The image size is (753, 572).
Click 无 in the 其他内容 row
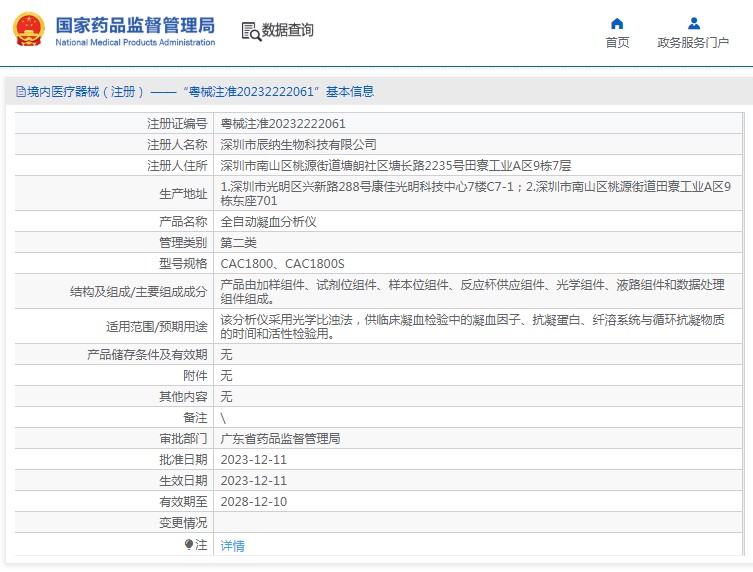[226, 397]
